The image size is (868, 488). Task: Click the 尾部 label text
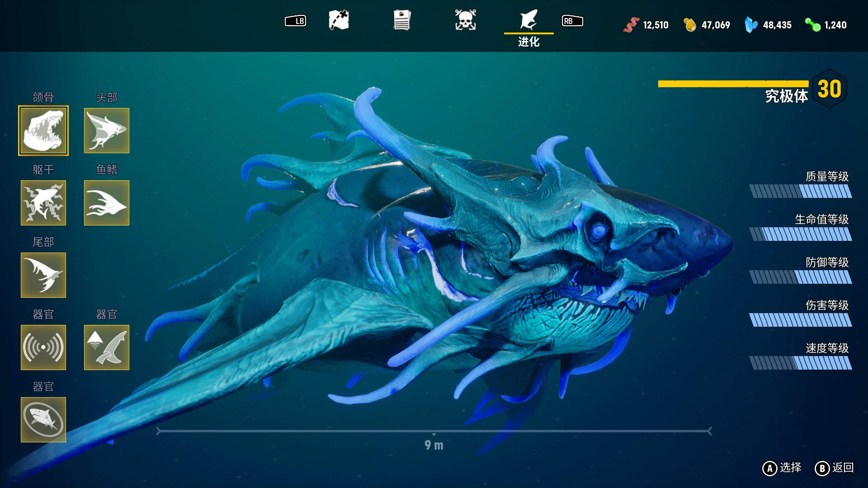point(43,242)
